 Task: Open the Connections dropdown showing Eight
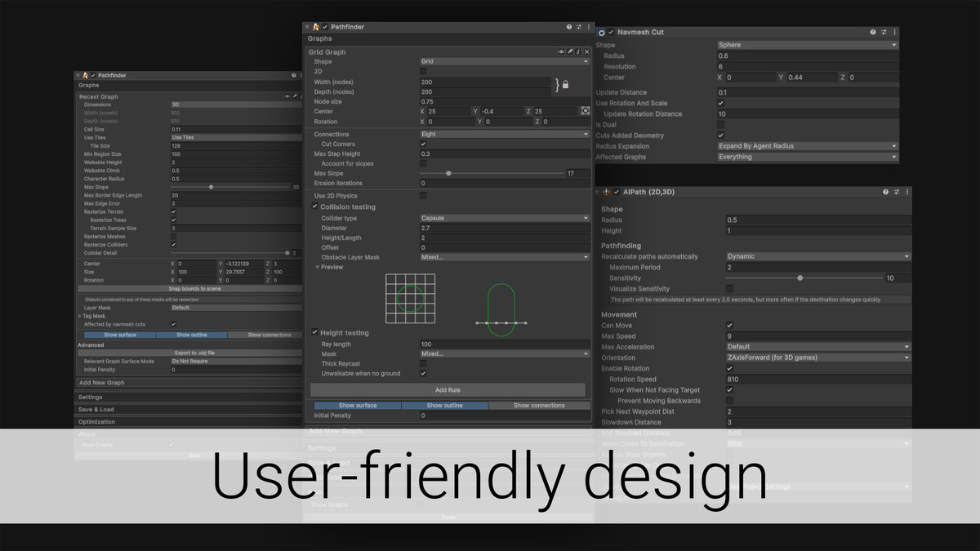coord(504,134)
